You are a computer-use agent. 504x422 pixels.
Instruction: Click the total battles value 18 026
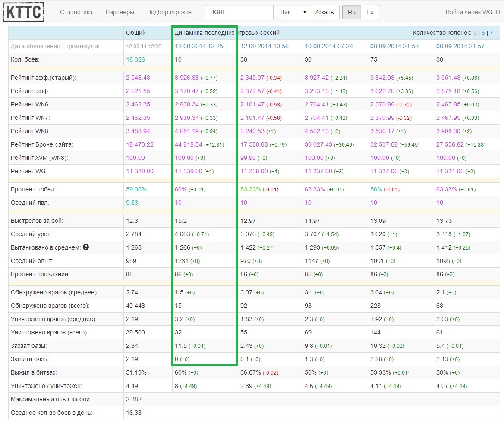click(135, 59)
